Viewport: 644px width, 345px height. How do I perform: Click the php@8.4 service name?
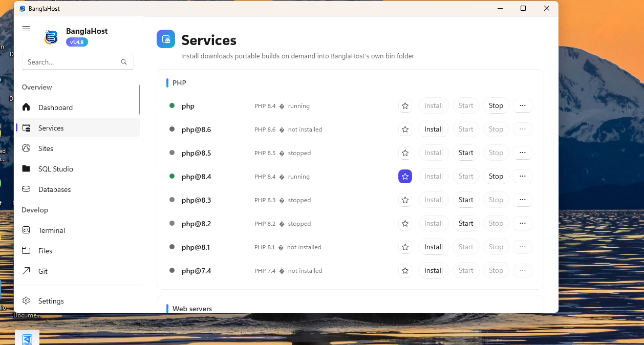pos(196,177)
